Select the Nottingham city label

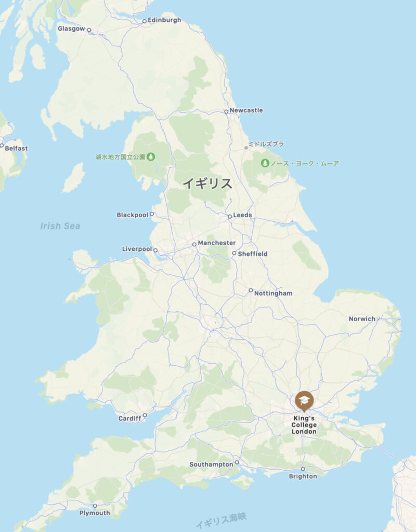point(274,293)
